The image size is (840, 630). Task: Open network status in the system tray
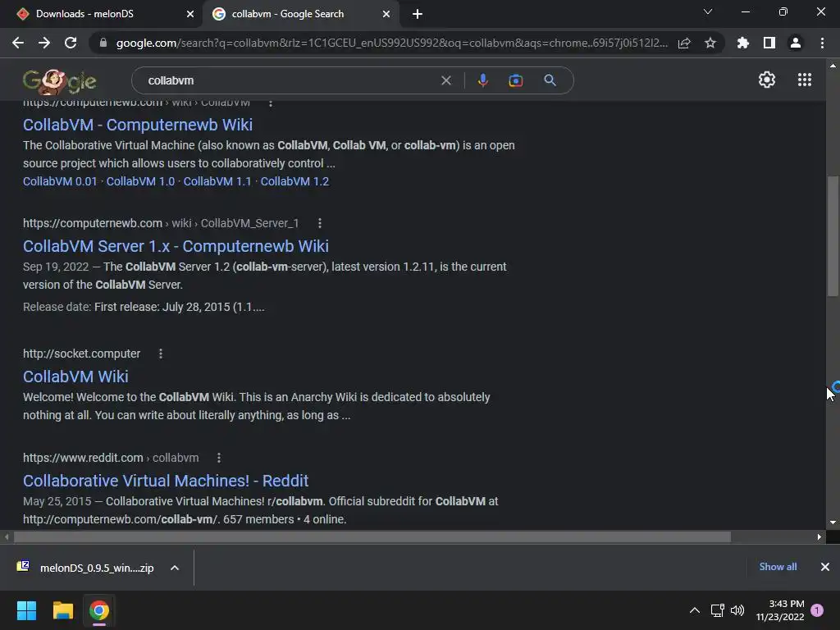pyautogui.click(x=717, y=610)
